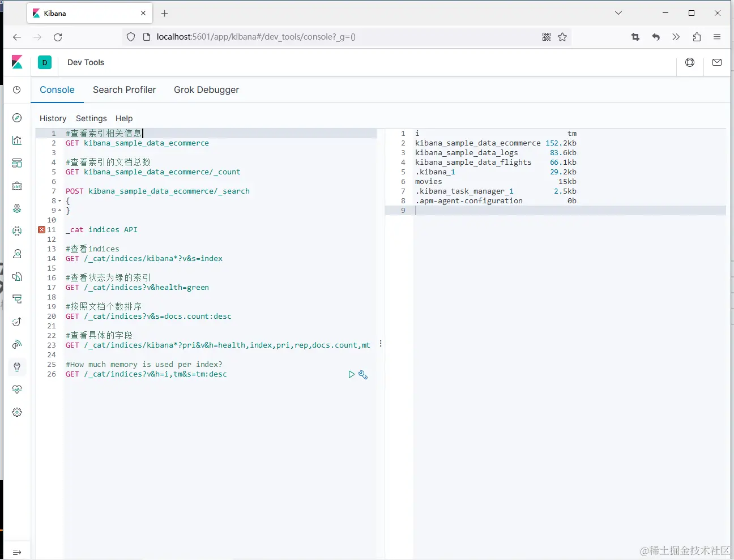Open Uptime icon in Kibana sidebar

[x=17, y=322]
